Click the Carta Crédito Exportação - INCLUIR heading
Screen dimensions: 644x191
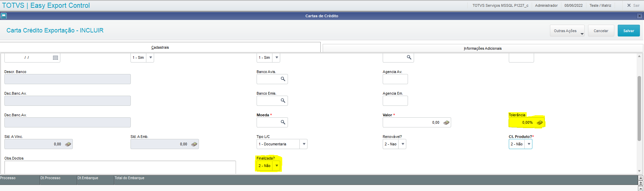pyautogui.click(x=55, y=30)
